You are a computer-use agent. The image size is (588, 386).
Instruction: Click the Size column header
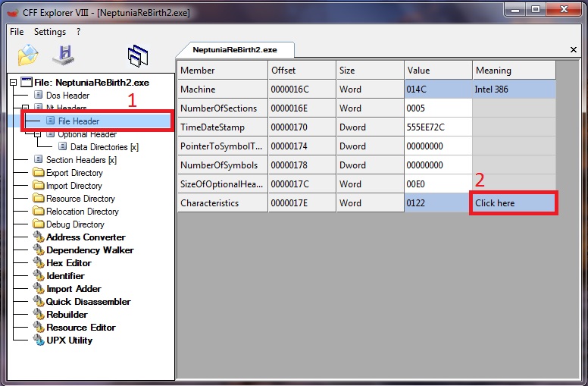(371, 71)
